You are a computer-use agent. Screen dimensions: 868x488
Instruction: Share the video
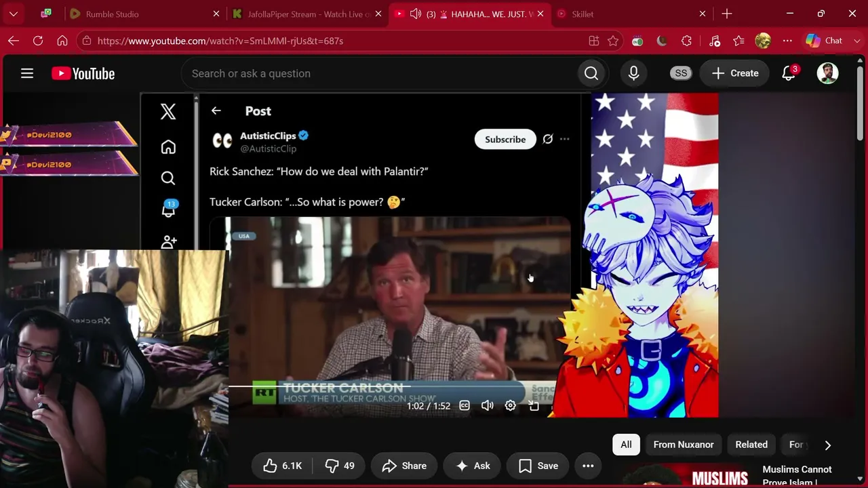click(x=404, y=466)
